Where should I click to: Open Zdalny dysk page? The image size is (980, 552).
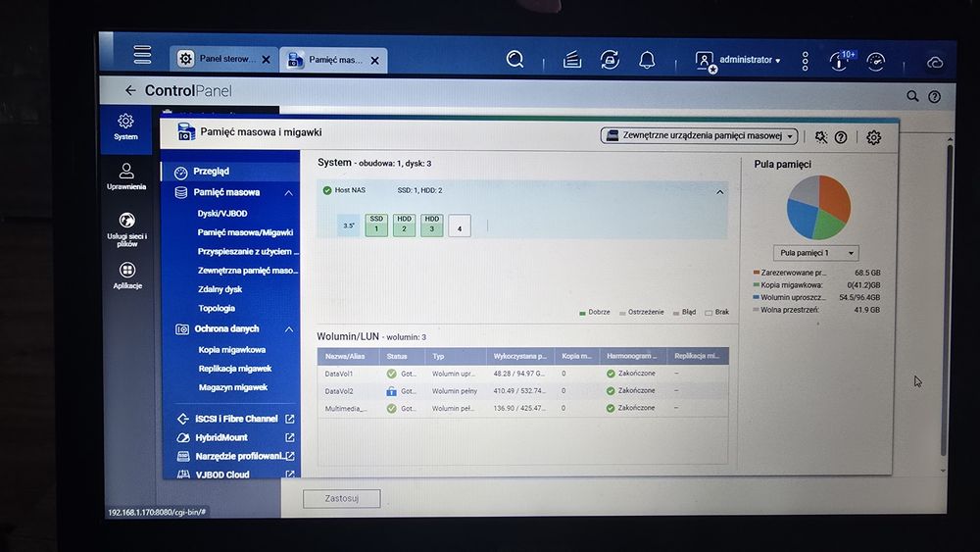[220, 289]
